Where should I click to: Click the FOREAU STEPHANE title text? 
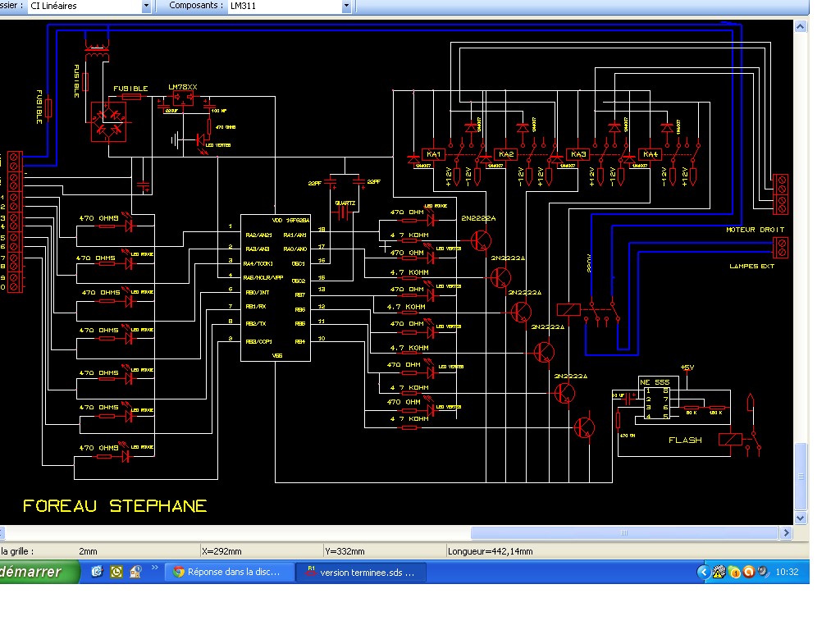click(x=115, y=506)
